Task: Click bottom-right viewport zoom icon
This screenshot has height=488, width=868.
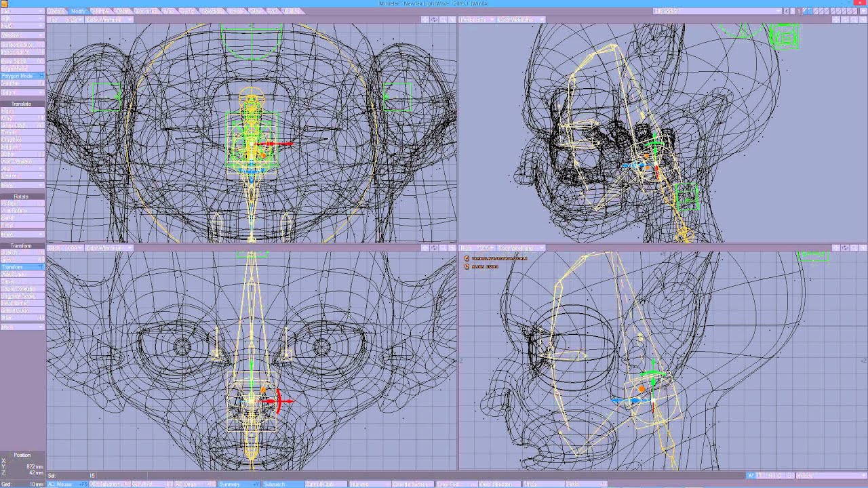Action: pos(854,248)
